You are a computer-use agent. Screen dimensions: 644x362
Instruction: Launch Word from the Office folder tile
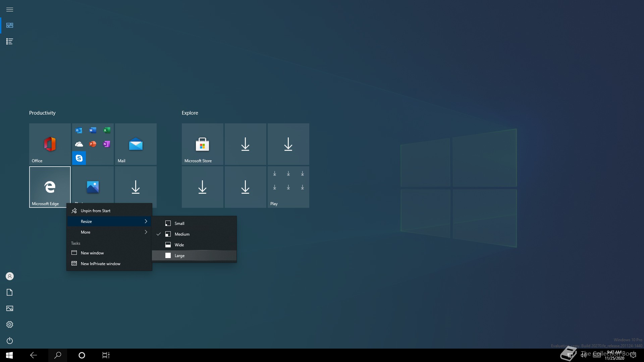[93, 130]
